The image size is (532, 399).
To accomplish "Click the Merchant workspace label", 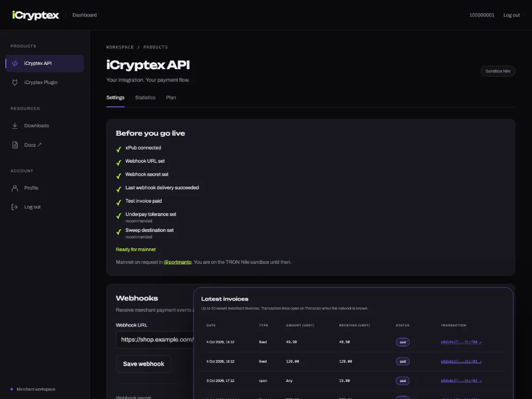I will 36,389.
